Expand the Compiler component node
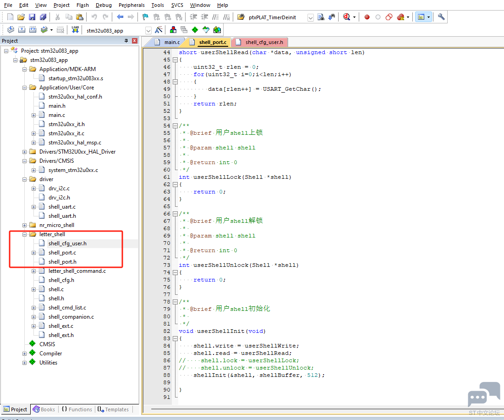Viewport: 504px width, 420px height. click(24, 354)
